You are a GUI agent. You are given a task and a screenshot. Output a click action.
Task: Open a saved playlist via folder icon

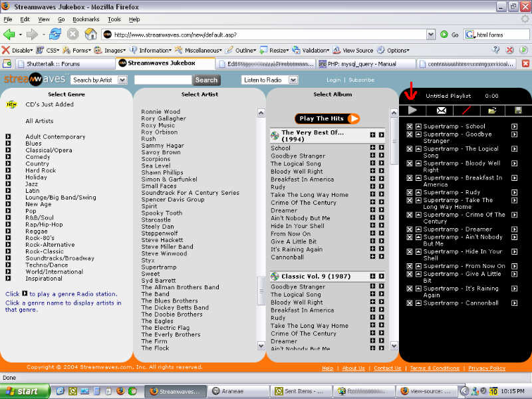coord(492,110)
